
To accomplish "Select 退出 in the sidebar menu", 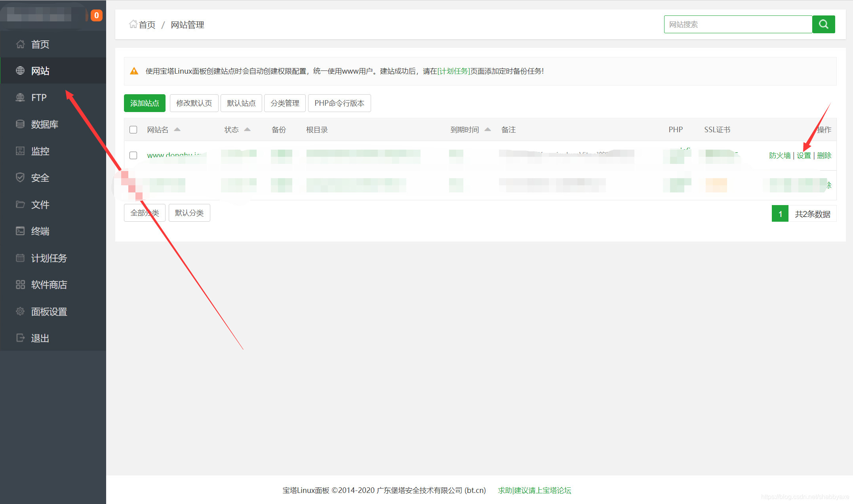I will point(53,338).
